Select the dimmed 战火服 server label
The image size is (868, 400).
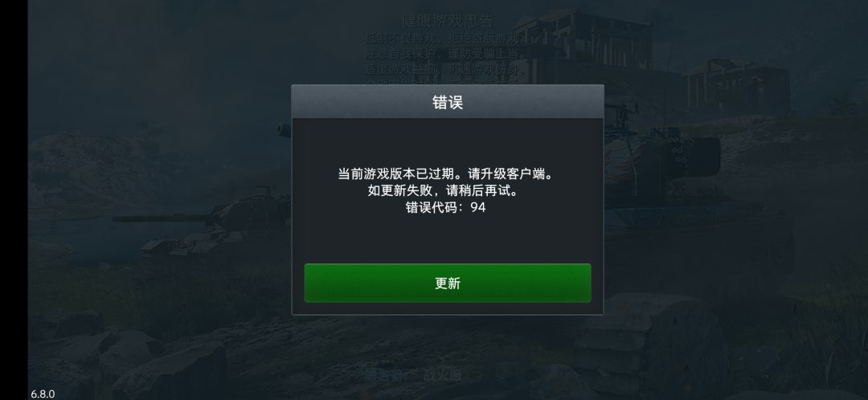coord(442,374)
